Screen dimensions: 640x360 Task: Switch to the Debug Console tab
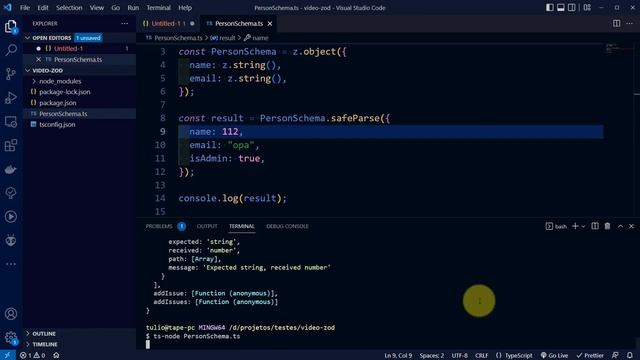coord(287,226)
